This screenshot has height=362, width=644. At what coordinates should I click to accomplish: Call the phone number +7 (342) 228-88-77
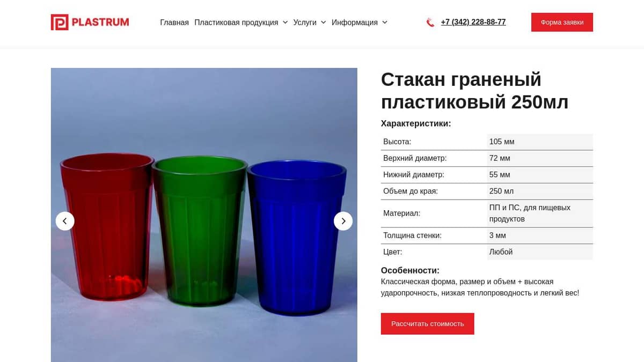(x=473, y=22)
